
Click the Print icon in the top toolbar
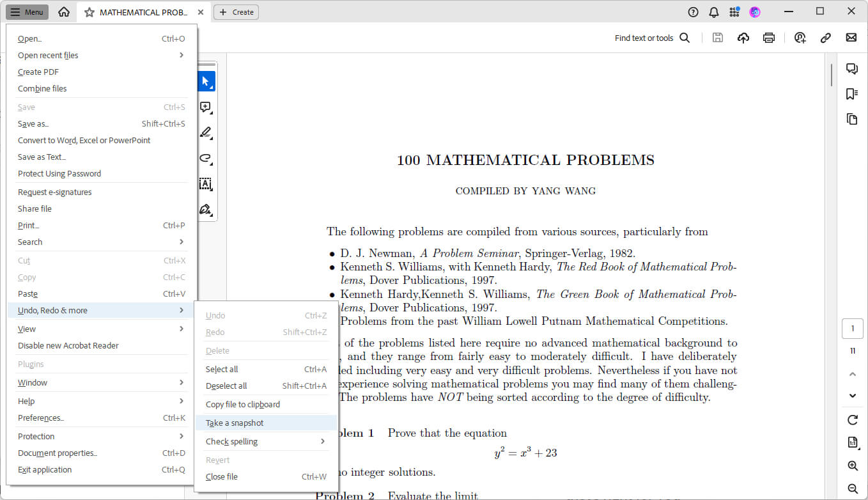click(x=769, y=38)
